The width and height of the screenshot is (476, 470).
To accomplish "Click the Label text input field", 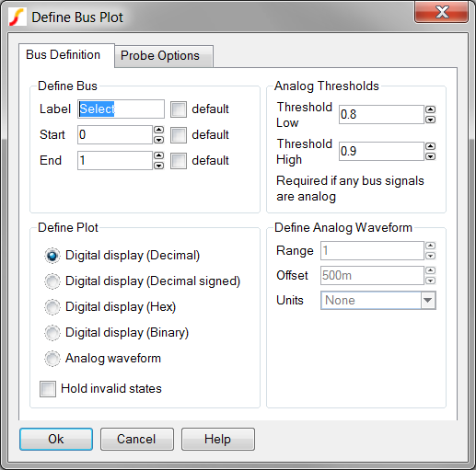I will tap(121, 109).
